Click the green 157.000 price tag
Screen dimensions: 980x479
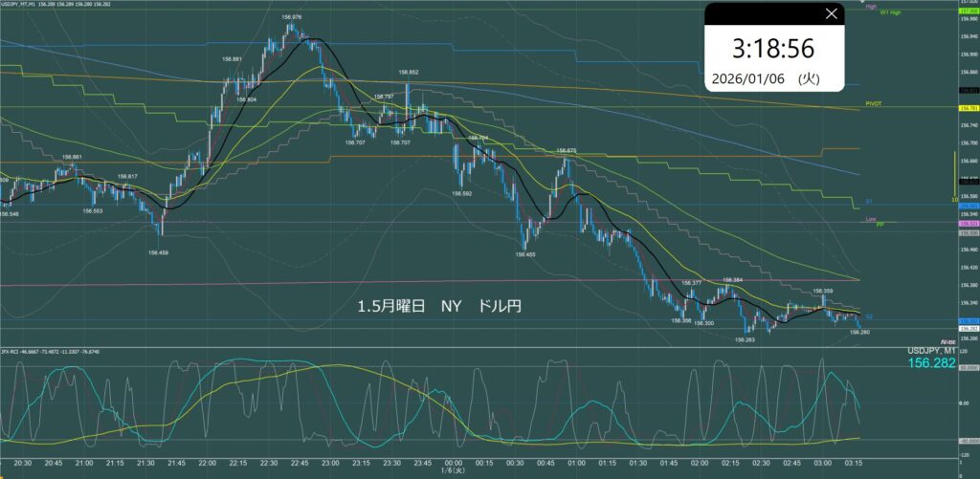pyautogui.click(x=969, y=10)
